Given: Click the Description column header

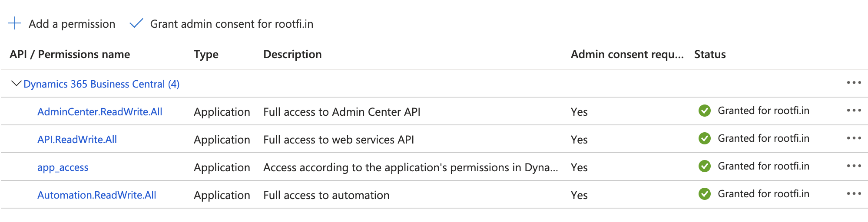Looking at the screenshot, I should 293,54.
